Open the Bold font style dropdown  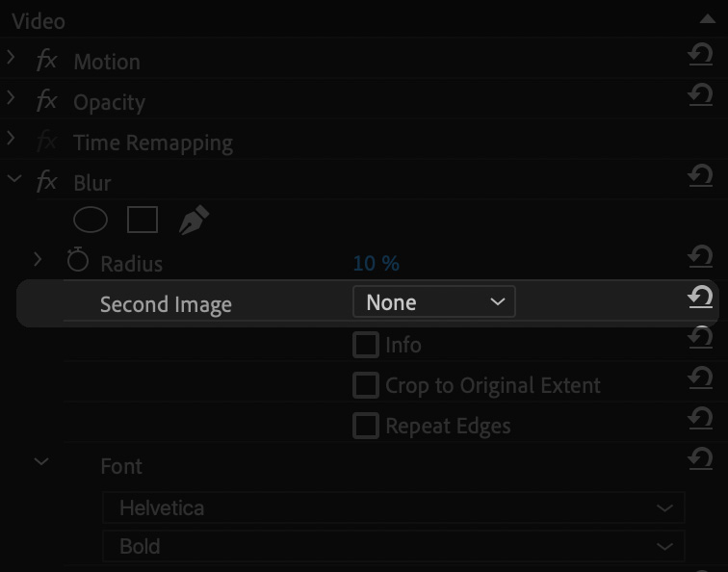click(393, 546)
